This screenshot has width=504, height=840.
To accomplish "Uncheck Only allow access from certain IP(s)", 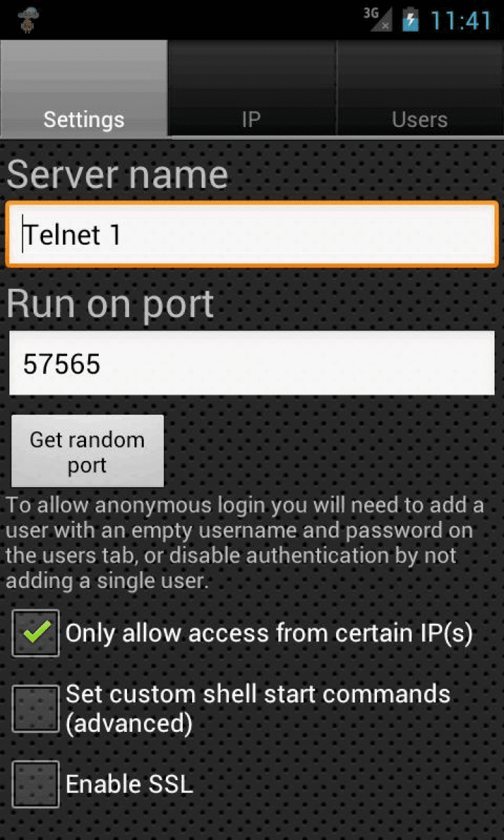I will click(36, 633).
